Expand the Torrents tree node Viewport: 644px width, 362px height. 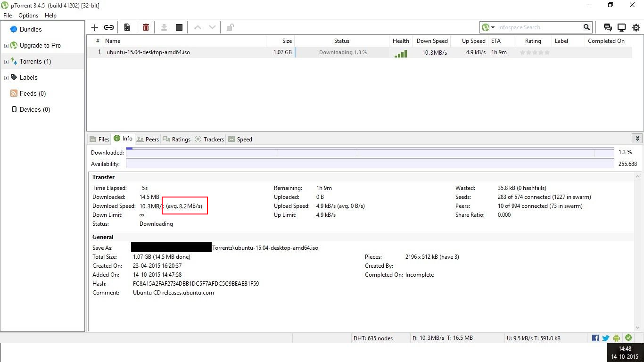tap(6, 62)
